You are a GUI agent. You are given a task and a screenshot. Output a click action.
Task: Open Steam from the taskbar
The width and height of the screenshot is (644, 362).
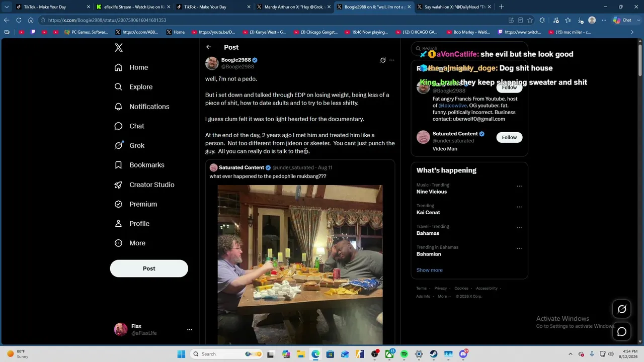[434, 354]
